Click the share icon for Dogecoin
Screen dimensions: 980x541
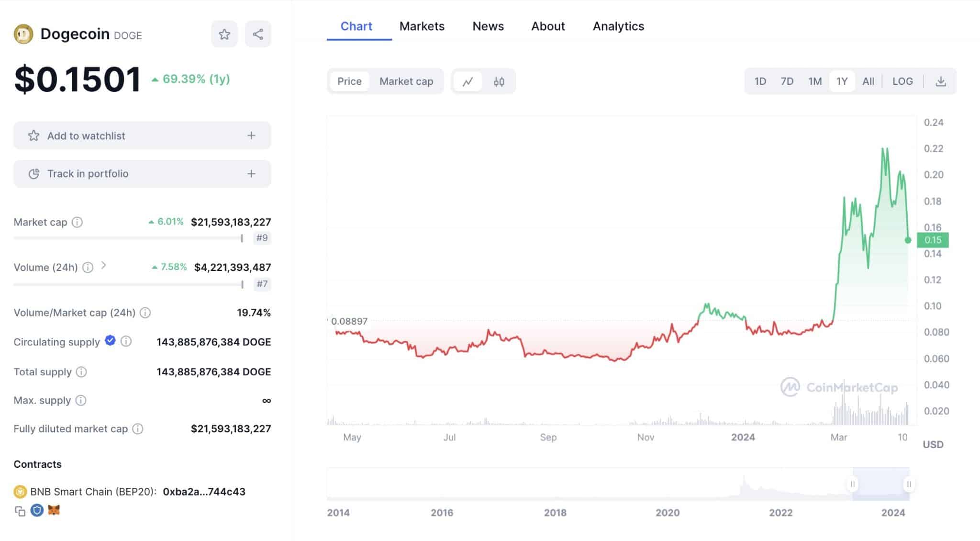(257, 34)
